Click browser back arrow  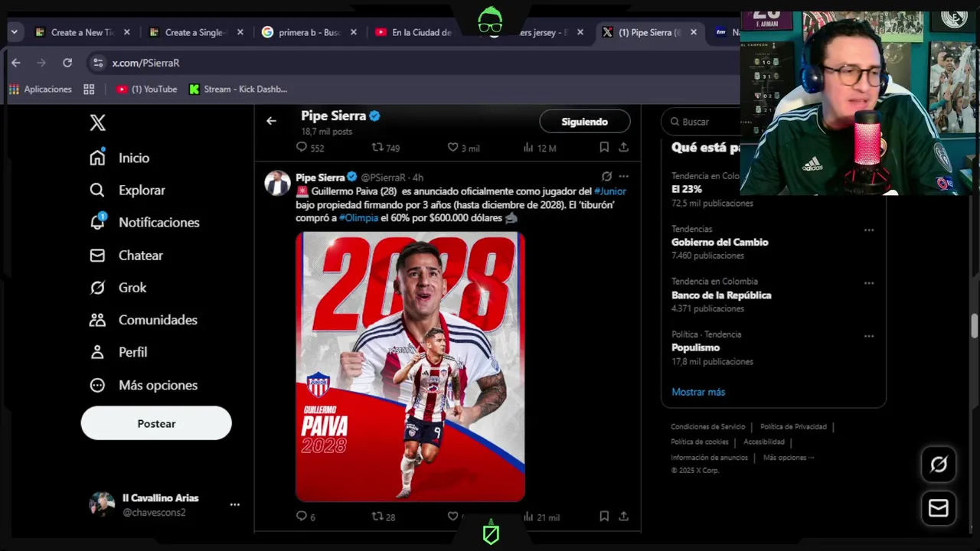[16, 63]
